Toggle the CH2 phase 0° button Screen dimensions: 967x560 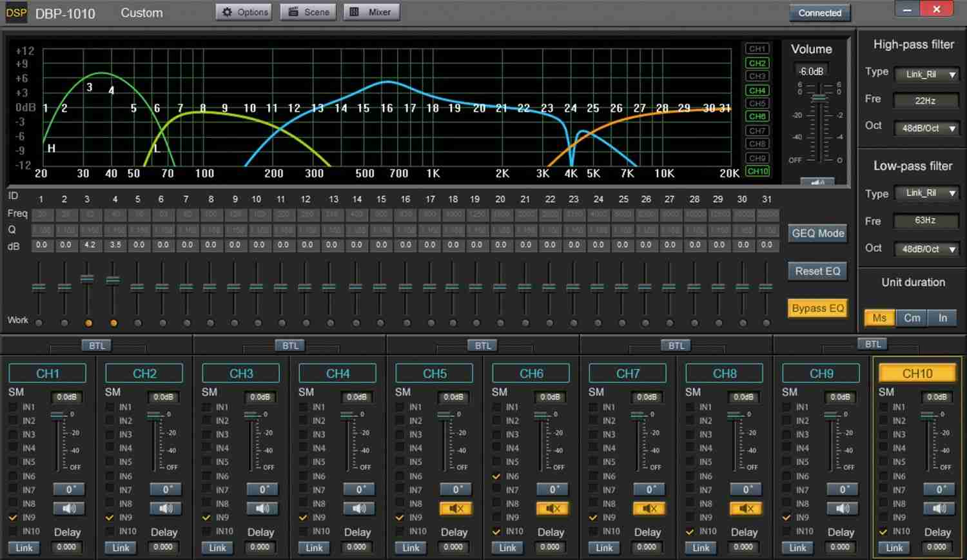(166, 489)
